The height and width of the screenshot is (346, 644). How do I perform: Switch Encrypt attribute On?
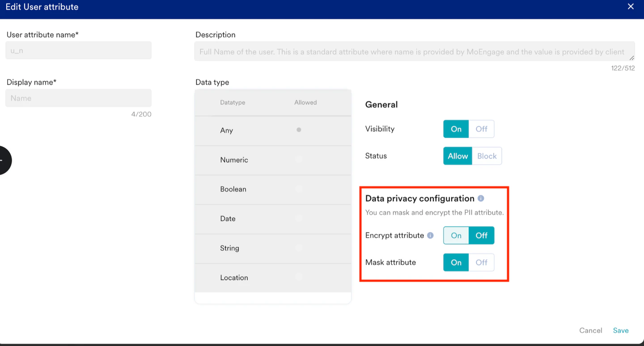(x=456, y=235)
